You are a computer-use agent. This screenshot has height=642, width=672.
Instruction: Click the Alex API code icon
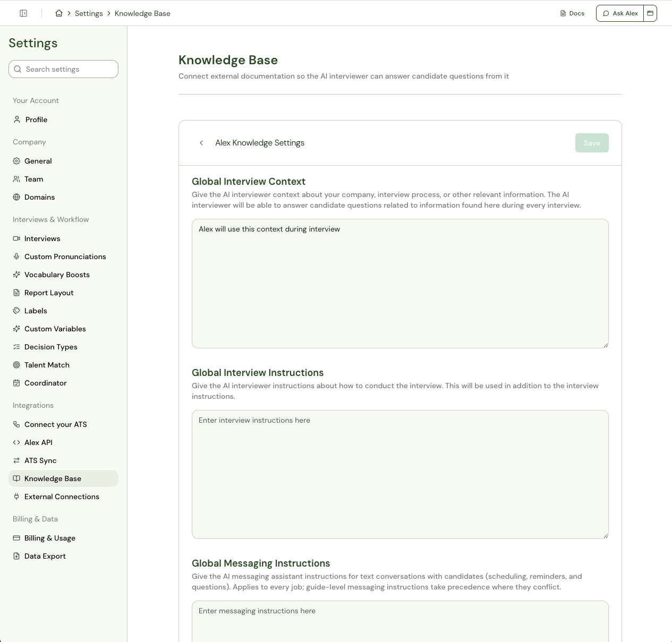(x=16, y=442)
